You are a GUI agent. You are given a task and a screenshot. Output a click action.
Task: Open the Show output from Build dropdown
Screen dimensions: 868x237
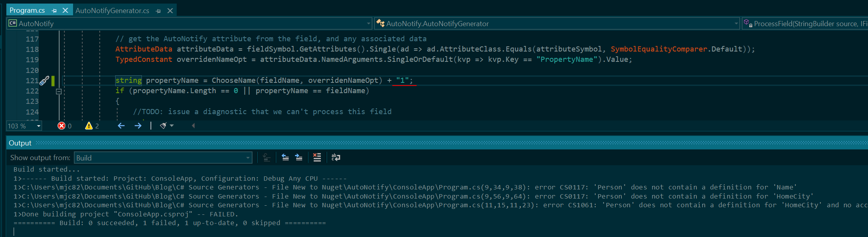click(163, 158)
